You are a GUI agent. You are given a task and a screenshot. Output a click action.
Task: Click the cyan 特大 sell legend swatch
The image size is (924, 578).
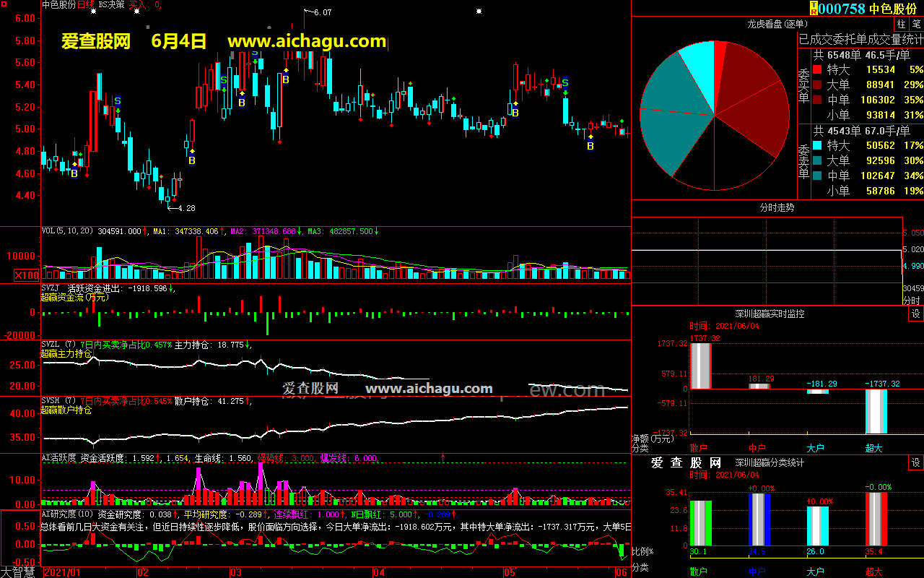(x=816, y=145)
